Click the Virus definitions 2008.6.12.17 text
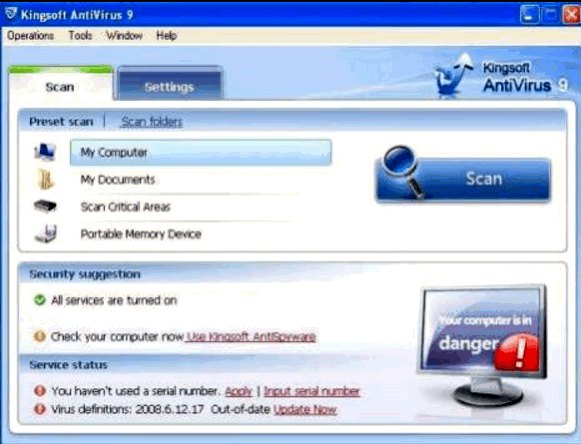 point(127,410)
